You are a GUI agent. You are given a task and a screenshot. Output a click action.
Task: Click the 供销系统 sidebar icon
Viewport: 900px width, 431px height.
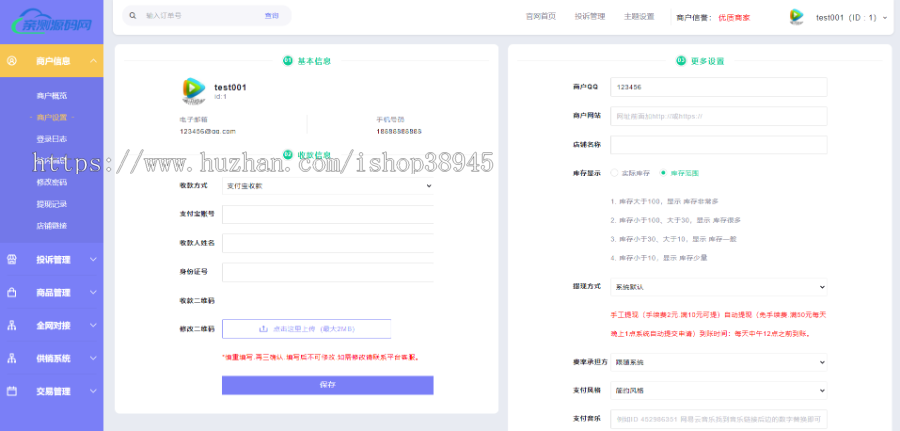(12, 358)
